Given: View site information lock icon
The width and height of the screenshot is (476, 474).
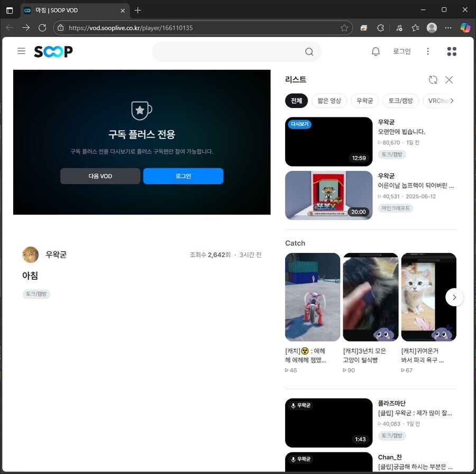Looking at the screenshot, I should [61, 28].
